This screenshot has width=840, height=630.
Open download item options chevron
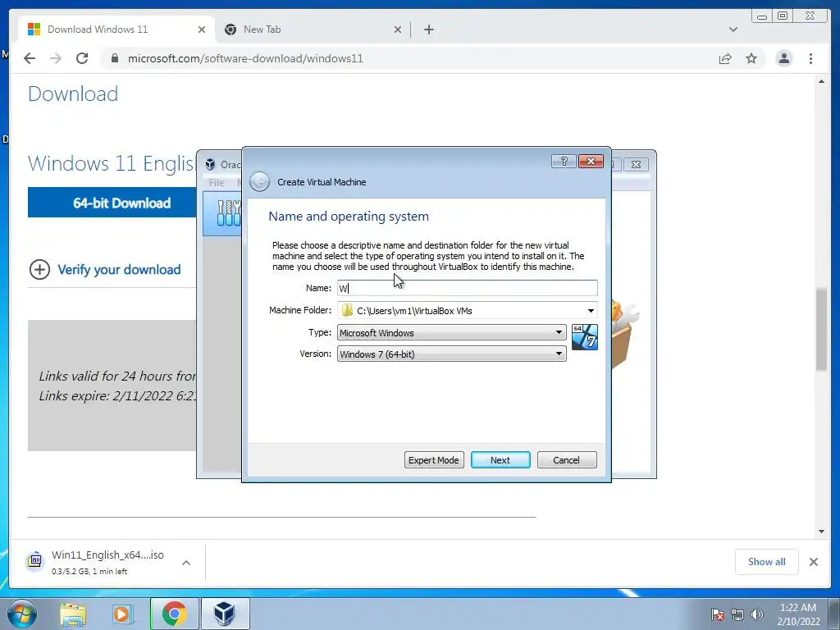[186, 563]
